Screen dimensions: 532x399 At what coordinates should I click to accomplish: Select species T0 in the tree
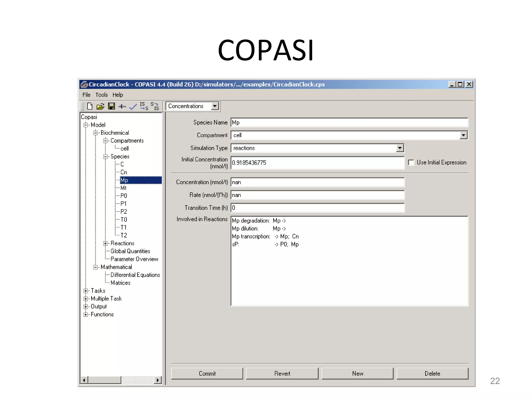click(x=124, y=220)
